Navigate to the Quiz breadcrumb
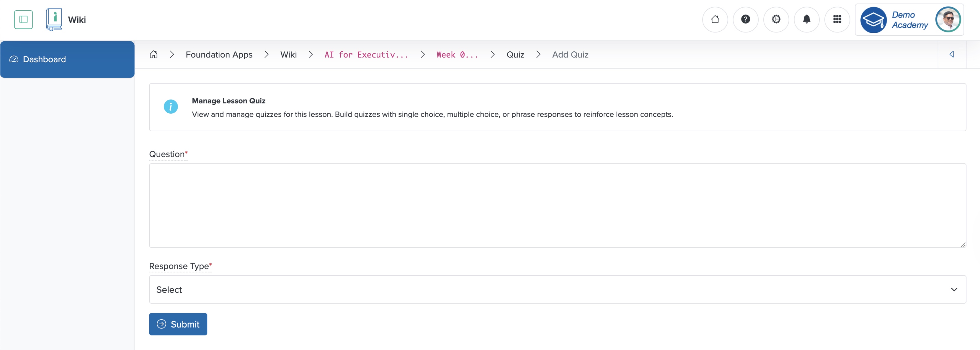Image resolution: width=980 pixels, height=350 pixels. coord(515,54)
